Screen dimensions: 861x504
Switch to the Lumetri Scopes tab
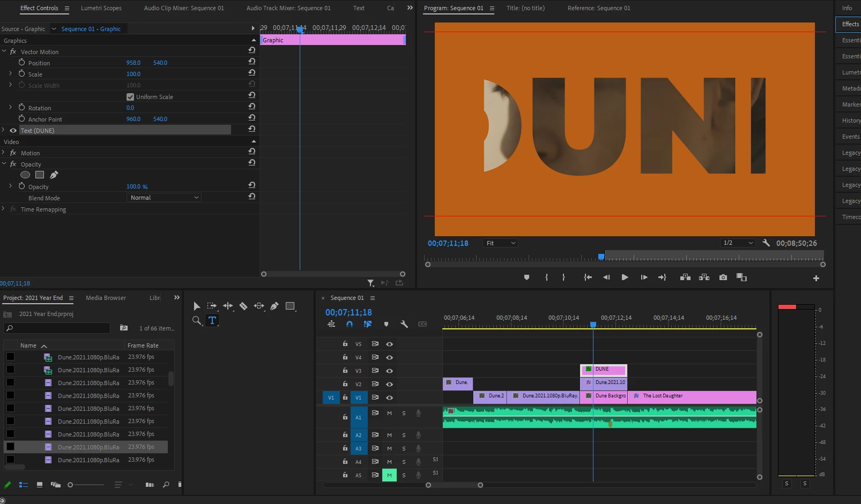[x=101, y=8]
